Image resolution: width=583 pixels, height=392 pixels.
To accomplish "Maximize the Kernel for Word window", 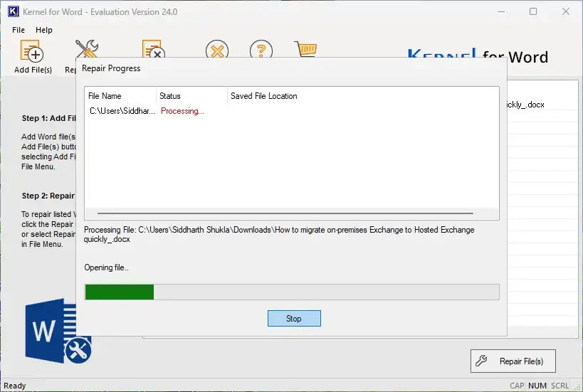I will 533,11.
